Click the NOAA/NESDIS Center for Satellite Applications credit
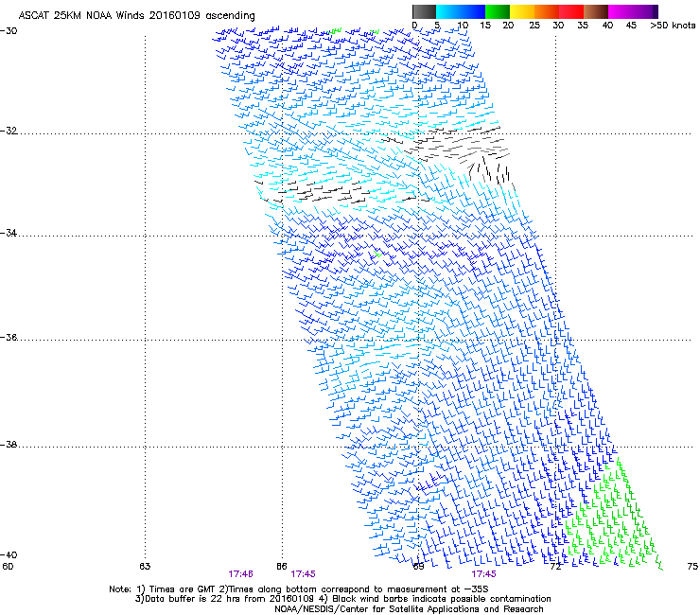The height and width of the screenshot is (615, 700). coord(409,609)
